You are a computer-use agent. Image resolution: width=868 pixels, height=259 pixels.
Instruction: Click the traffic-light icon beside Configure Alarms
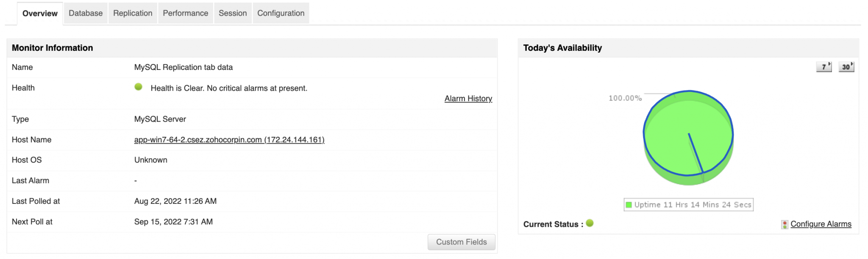(785, 224)
